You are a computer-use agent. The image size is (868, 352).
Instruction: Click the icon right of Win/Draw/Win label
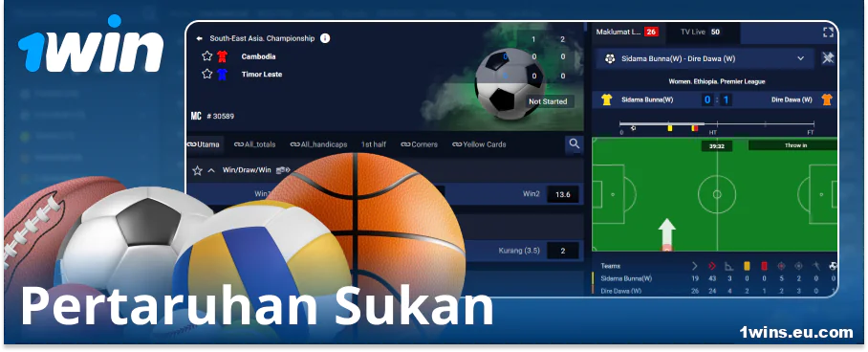[282, 170]
